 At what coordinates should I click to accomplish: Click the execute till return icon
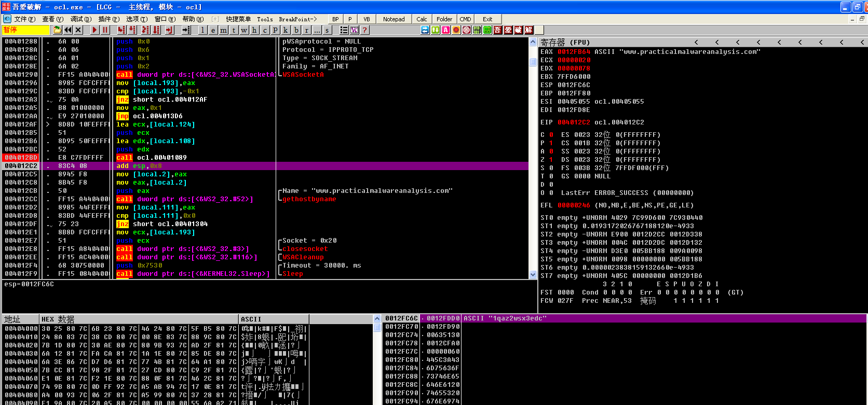(169, 30)
